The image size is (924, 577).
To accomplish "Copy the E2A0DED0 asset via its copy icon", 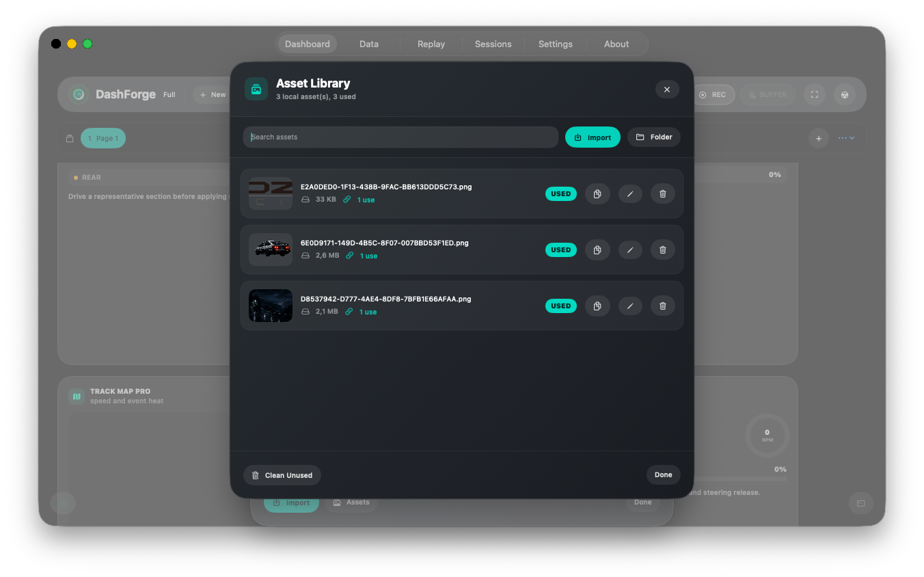I will coord(597,194).
